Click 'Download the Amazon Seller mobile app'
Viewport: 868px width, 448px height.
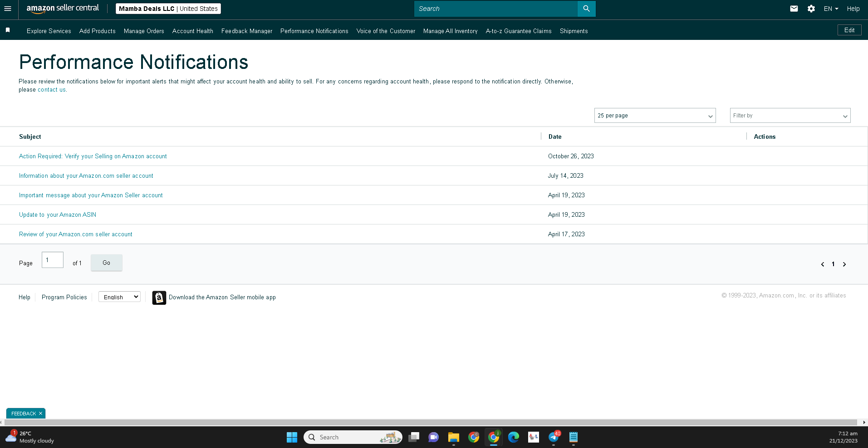(222, 297)
